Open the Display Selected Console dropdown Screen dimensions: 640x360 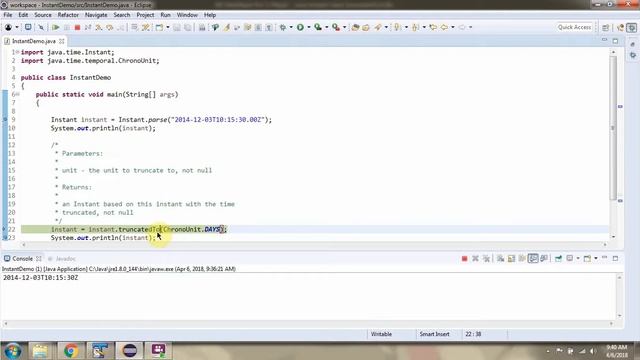coord(578,258)
